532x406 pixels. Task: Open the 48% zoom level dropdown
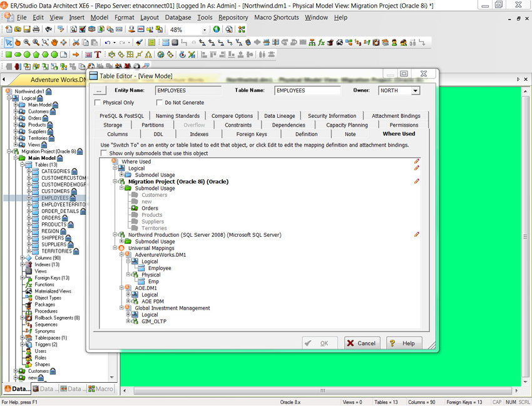pos(204,30)
